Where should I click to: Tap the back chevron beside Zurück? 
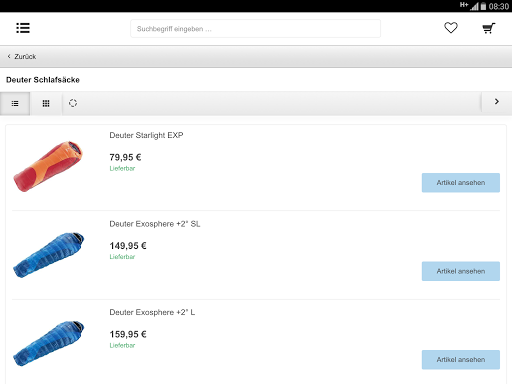click(x=9, y=56)
